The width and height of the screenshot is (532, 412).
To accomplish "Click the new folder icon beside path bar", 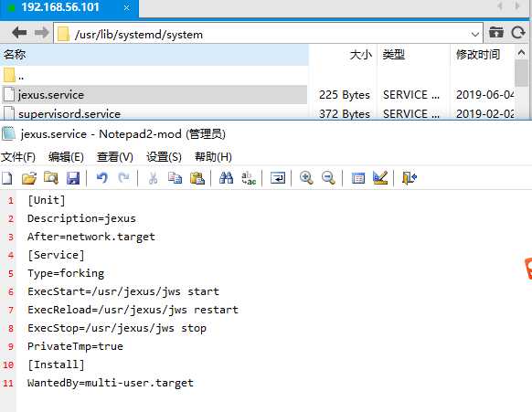I will point(496,33).
